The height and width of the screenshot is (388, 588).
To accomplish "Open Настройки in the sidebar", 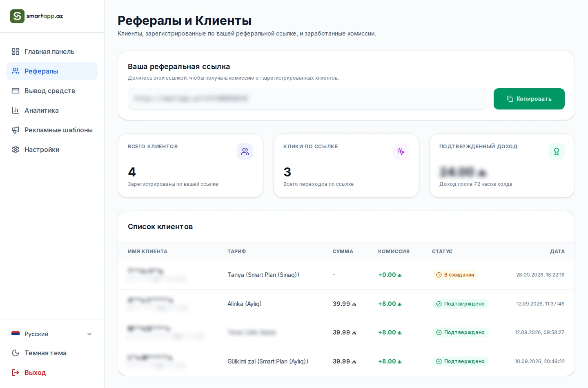I will (x=52, y=149).
